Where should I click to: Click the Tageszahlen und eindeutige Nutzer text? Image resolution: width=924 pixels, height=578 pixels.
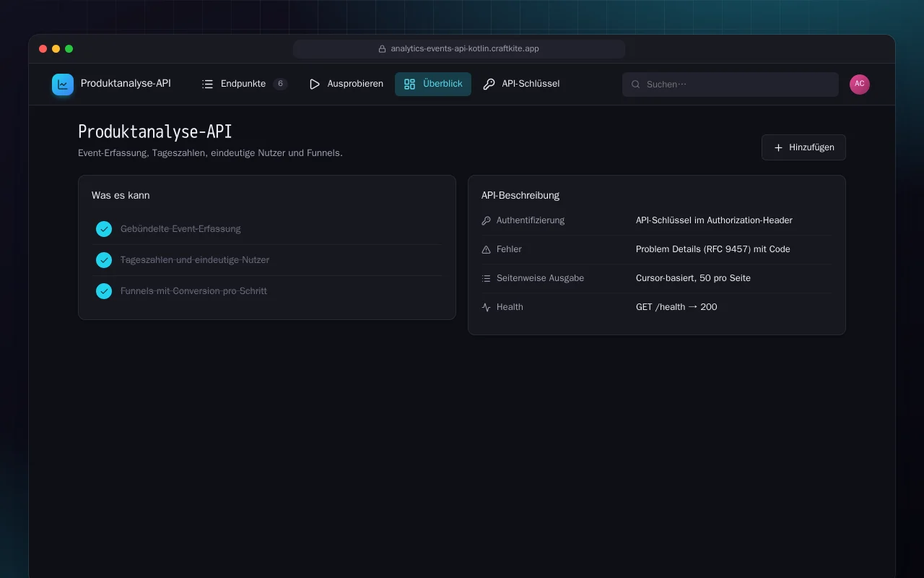tap(195, 260)
